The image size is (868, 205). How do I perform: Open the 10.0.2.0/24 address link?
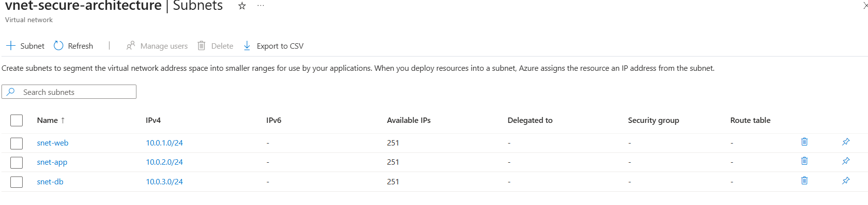coord(165,162)
